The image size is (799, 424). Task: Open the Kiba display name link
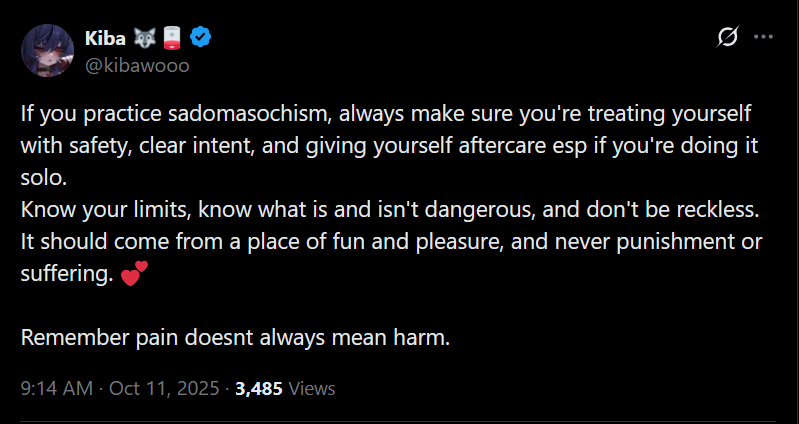pyautogui.click(x=105, y=38)
